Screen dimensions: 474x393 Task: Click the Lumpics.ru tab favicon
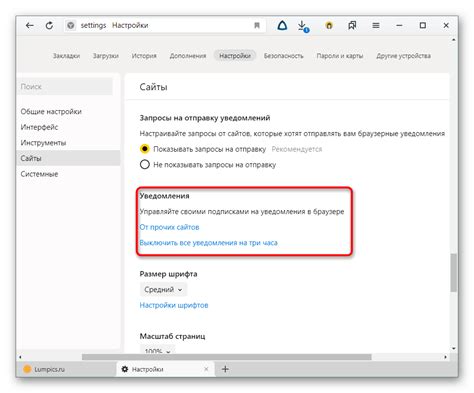pyautogui.click(x=27, y=369)
